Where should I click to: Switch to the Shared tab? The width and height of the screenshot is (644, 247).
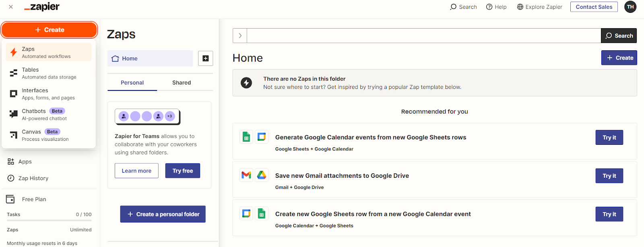[x=182, y=82]
